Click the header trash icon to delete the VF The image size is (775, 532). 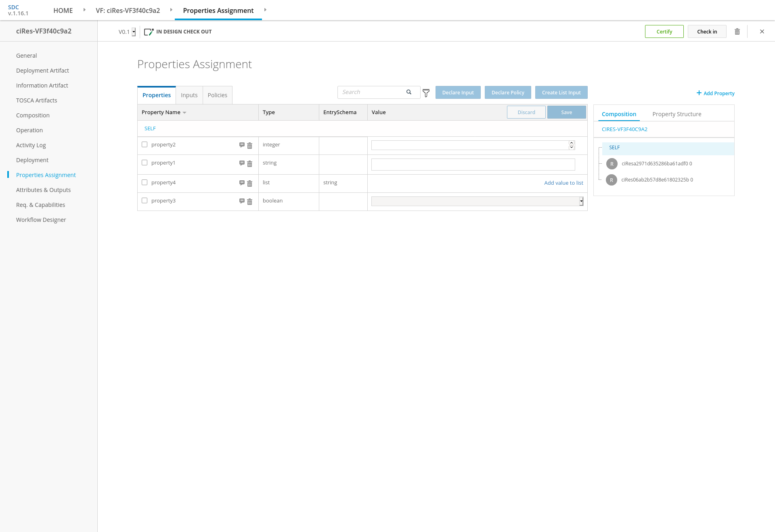737,31
